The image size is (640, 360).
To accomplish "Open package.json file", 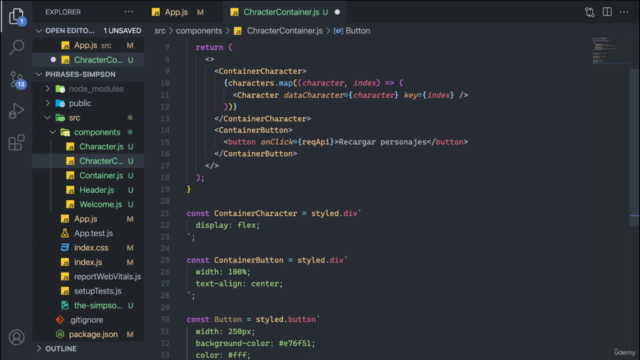I will 88,334.
